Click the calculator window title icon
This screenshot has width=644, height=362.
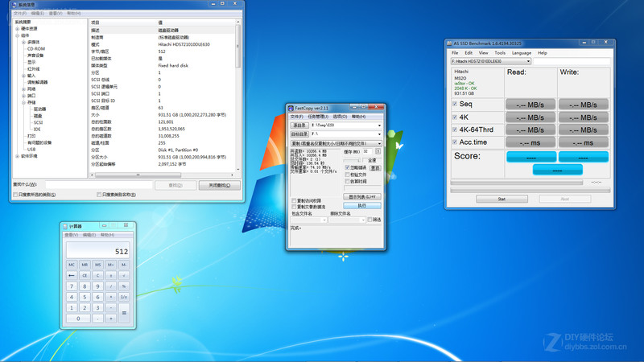pos(65,227)
